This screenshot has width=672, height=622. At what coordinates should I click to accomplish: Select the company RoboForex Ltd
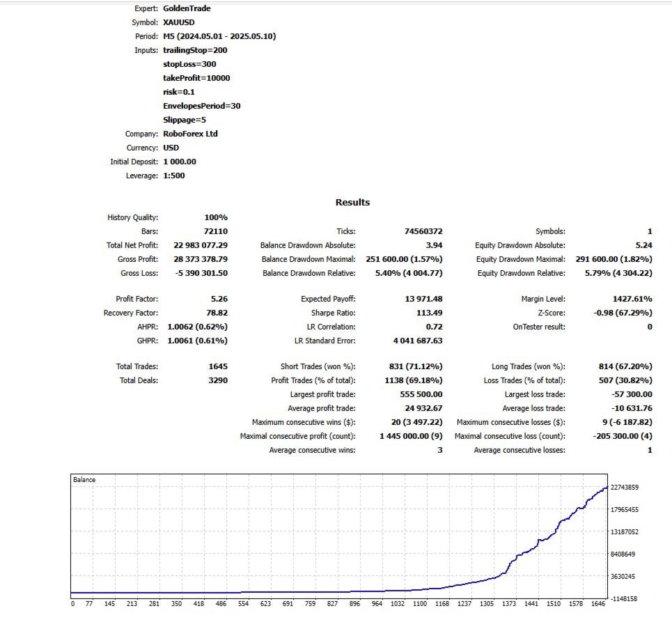point(190,134)
